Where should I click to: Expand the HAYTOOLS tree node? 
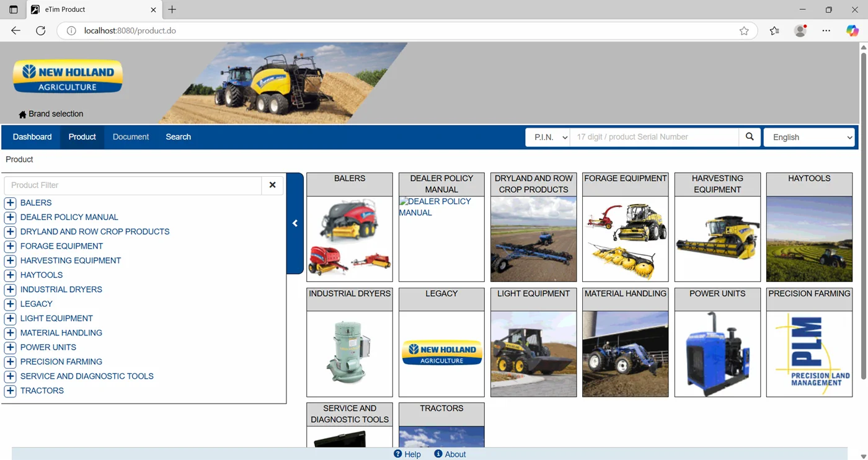click(x=10, y=275)
